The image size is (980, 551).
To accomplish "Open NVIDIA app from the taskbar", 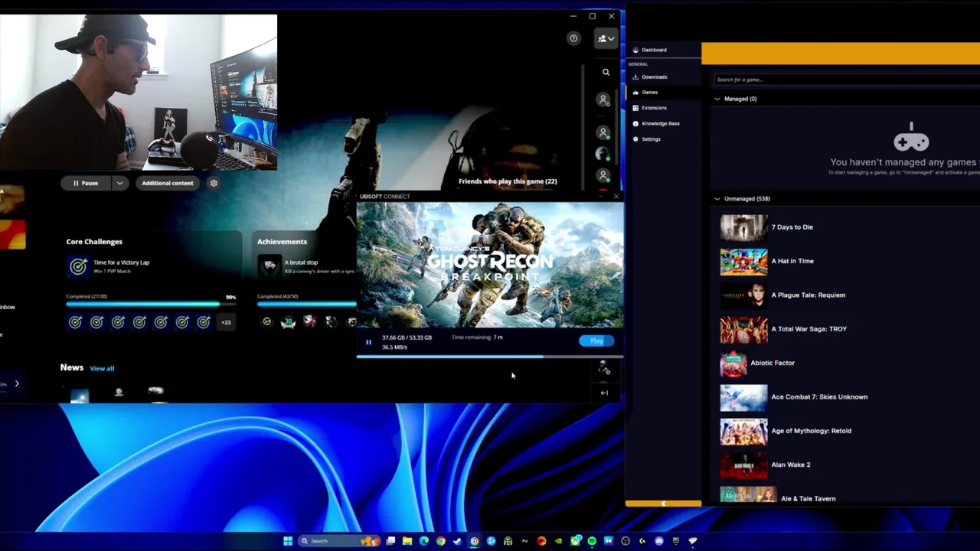I will tap(559, 541).
